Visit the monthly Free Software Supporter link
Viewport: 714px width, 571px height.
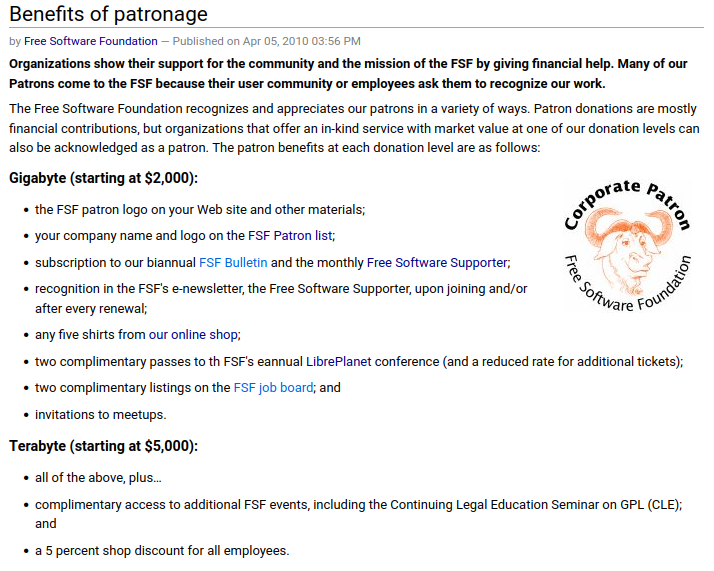437,263
